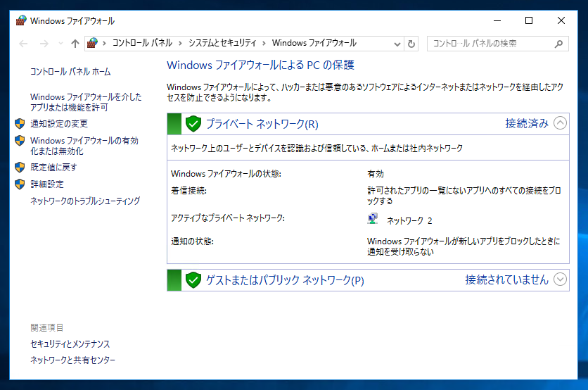
Task: Go back with the left arrow button
Action: click(23, 44)
